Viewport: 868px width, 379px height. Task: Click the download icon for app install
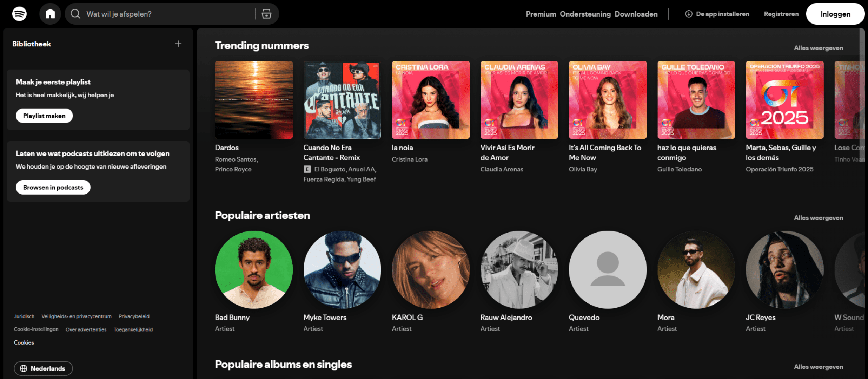(x=689, y=14)
